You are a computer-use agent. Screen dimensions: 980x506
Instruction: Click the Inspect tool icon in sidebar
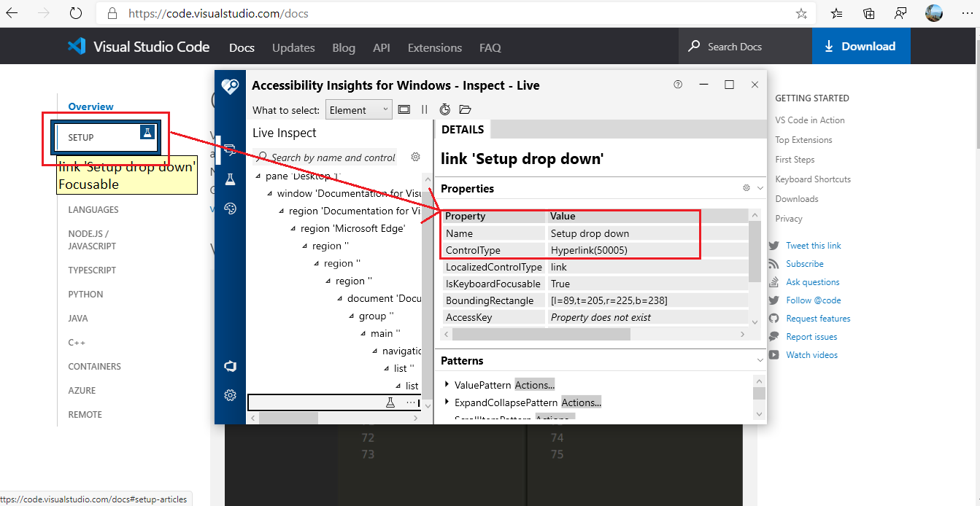tap(231, 149)
